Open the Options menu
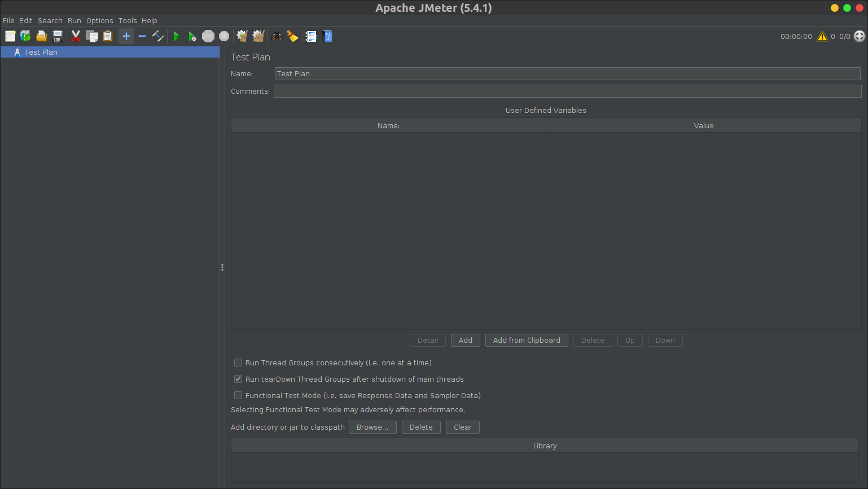Screen dimensions: 868x489 click(x=100, y=20)
